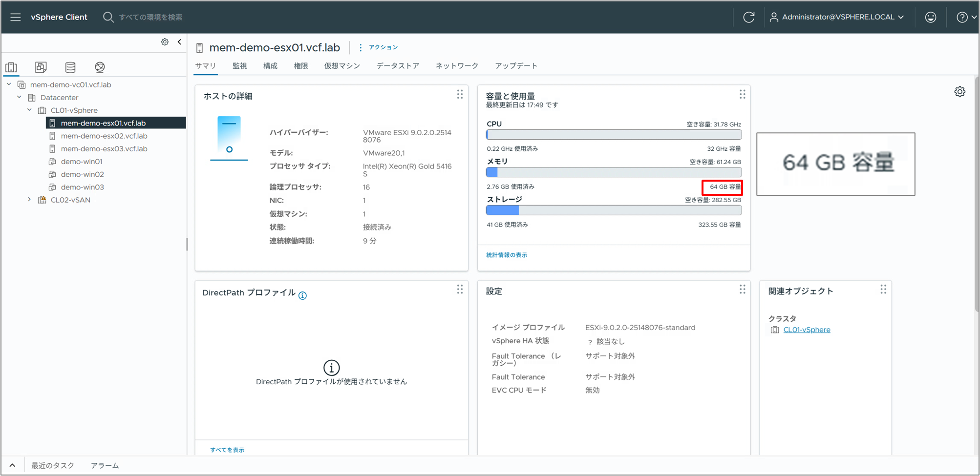This screenshot has width=980, height=476.
Task: Open the hamburger navigation menu
Action: pos(16,17)
